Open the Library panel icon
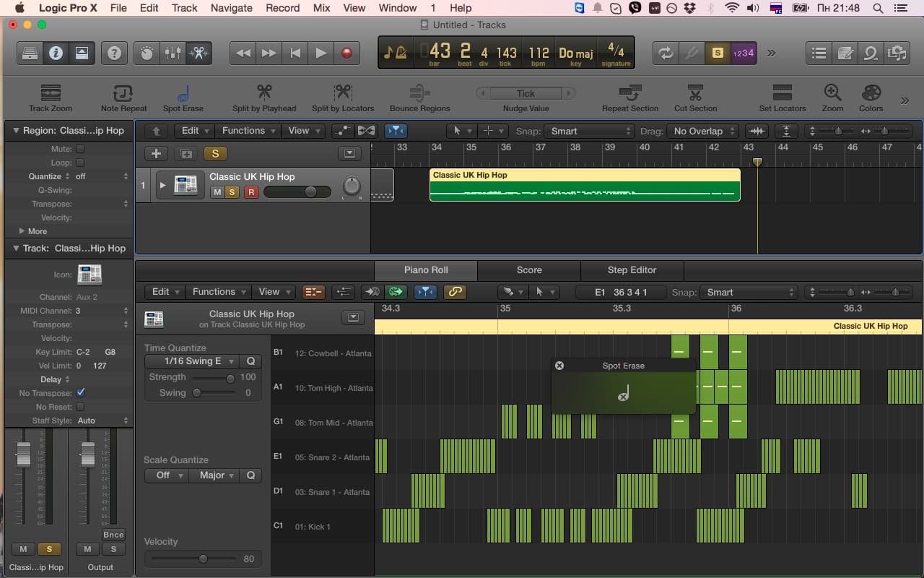Screen dimensions: 924x578 30,53
